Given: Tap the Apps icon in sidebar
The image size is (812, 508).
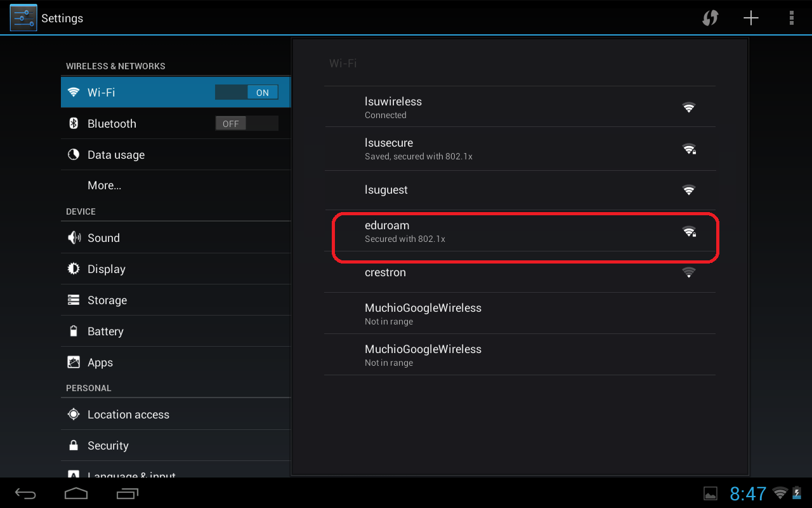Looking at the screenshot, I should [x=74, y=362].
